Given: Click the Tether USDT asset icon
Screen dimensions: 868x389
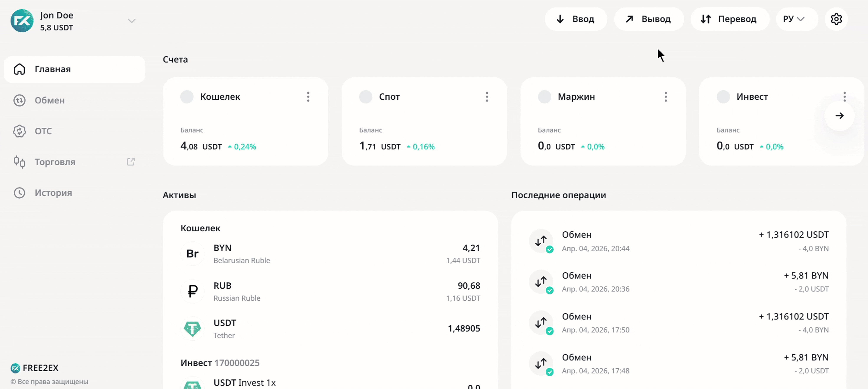Looking at the screenshot, I should 192,328.
